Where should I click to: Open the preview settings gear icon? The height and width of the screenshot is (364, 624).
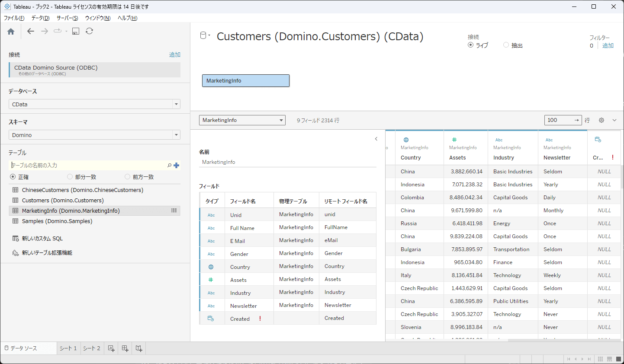click(x=601, y=120)
